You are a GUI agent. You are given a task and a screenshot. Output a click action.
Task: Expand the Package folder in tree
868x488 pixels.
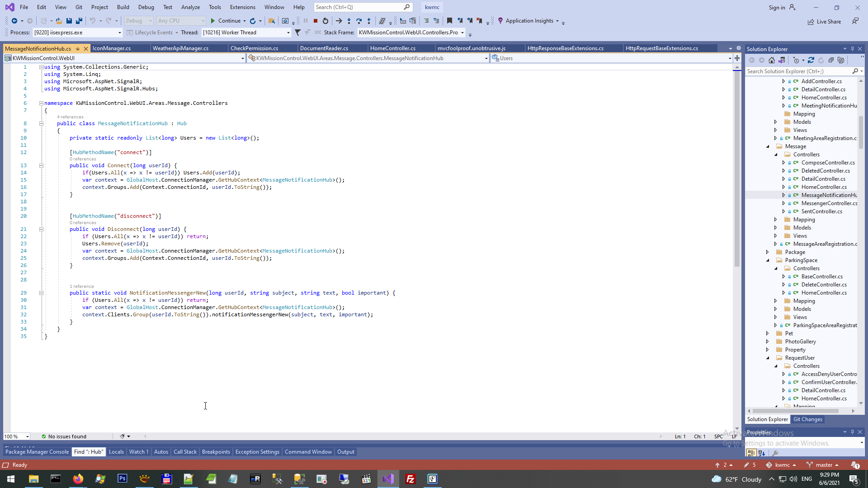(x=767, y=252)
